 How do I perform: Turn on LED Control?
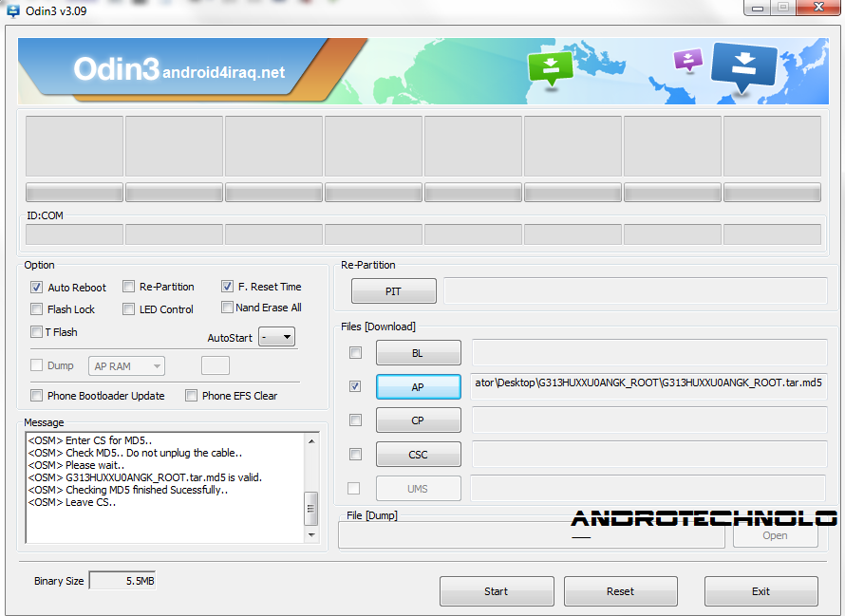pos(128,308)
